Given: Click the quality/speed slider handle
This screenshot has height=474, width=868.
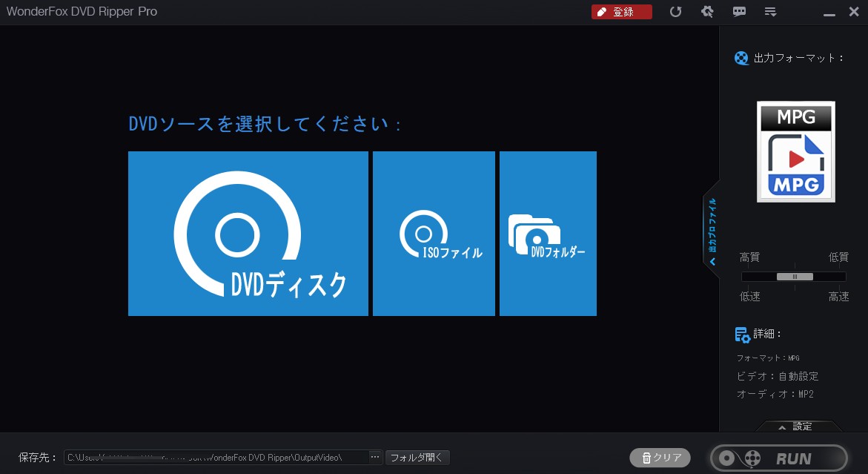Looking at the screenshot, I should click(x=795, y=277).
